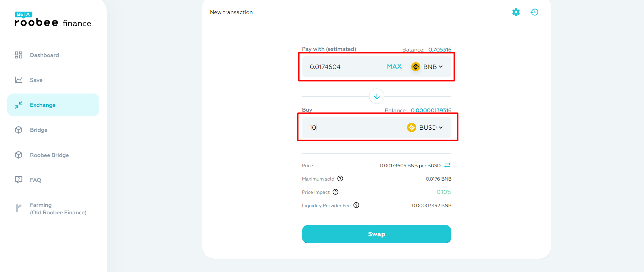This screenshot has height=272, width=644.
Task: Click the swap direction arrow circle
Action: (377, 97)
